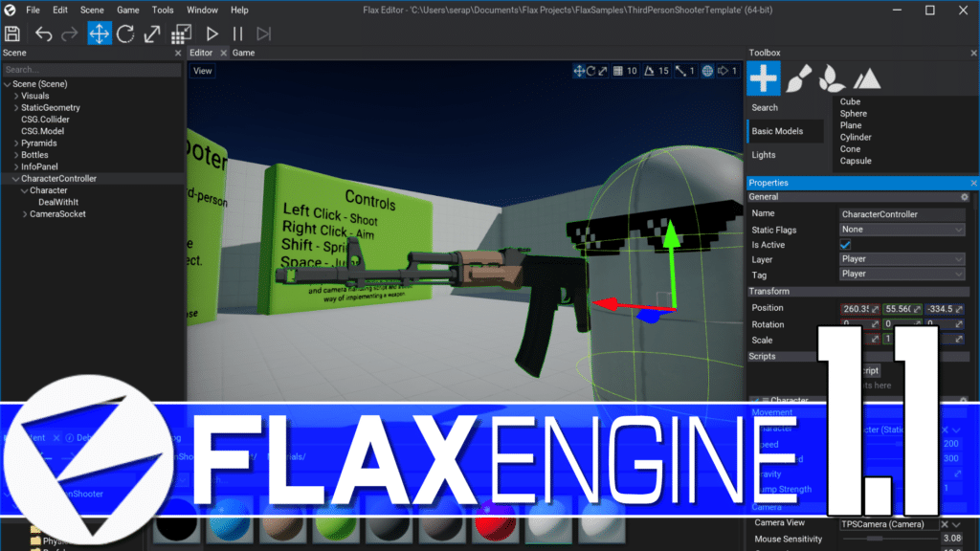Screen dimensions: 980x551
Task: Select DealWithIt in scene tree
Action: click(x=58, y=203)
